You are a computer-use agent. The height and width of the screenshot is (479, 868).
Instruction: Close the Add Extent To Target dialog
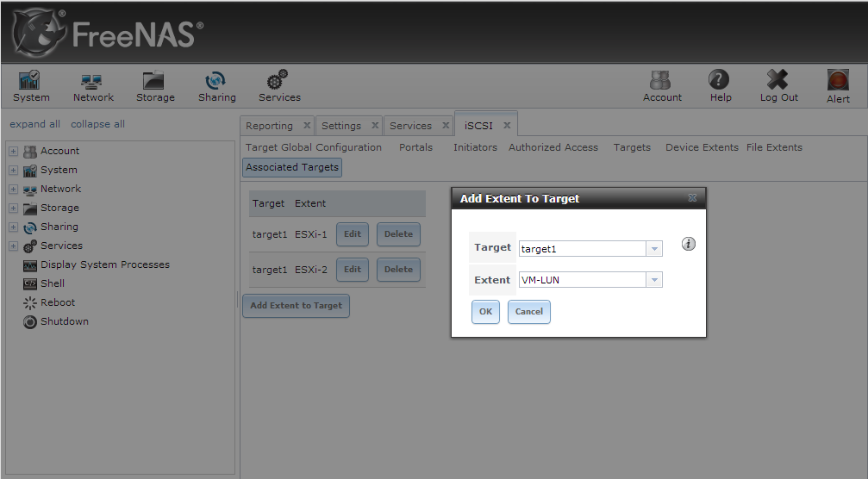pyautogui.click(x=692, y=197)
